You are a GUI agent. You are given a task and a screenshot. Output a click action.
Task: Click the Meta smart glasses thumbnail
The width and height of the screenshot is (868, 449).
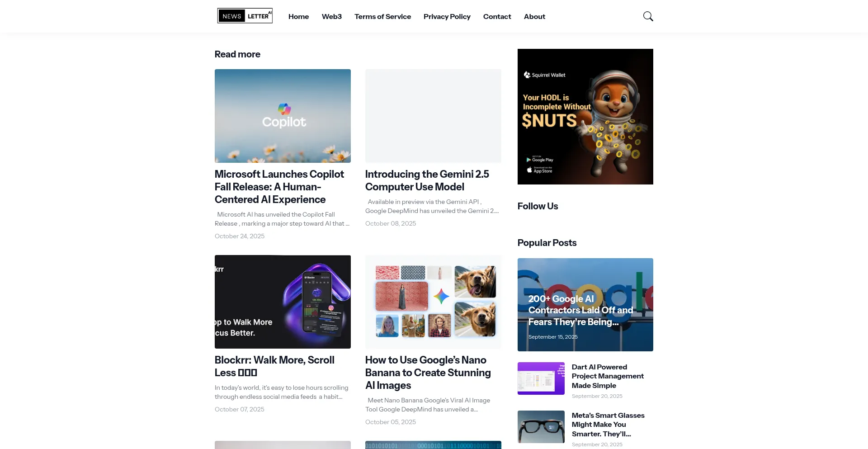click(x=541, y=427)
